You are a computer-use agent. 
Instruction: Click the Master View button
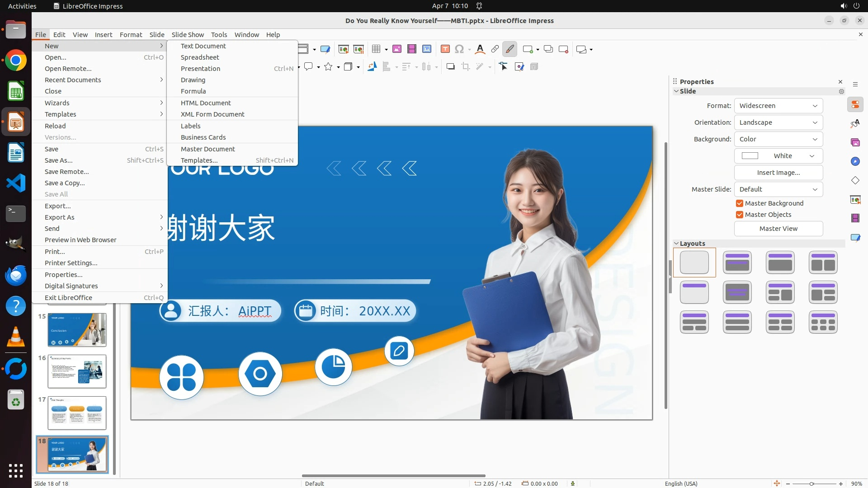tap(778, 229)
